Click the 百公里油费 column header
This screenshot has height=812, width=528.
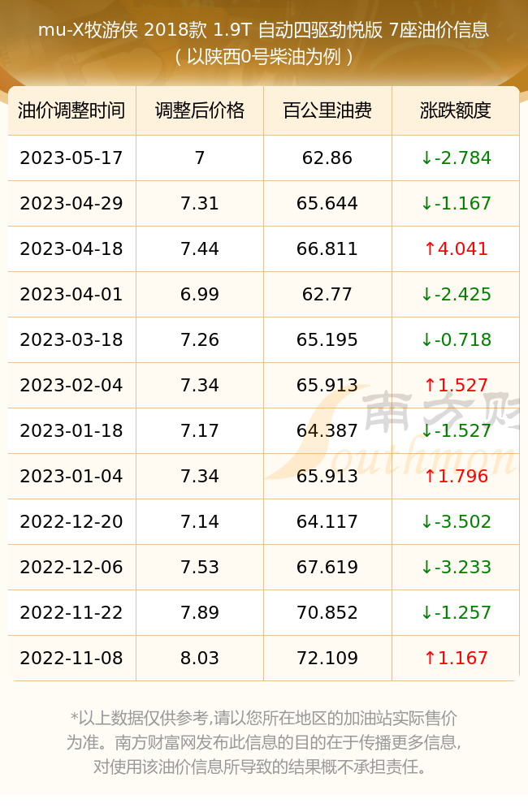click(327, 110)
